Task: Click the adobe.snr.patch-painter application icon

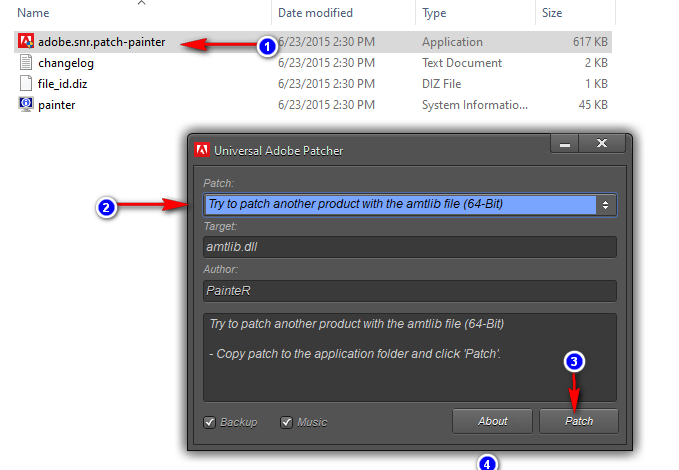Action: tap(26, 42)
